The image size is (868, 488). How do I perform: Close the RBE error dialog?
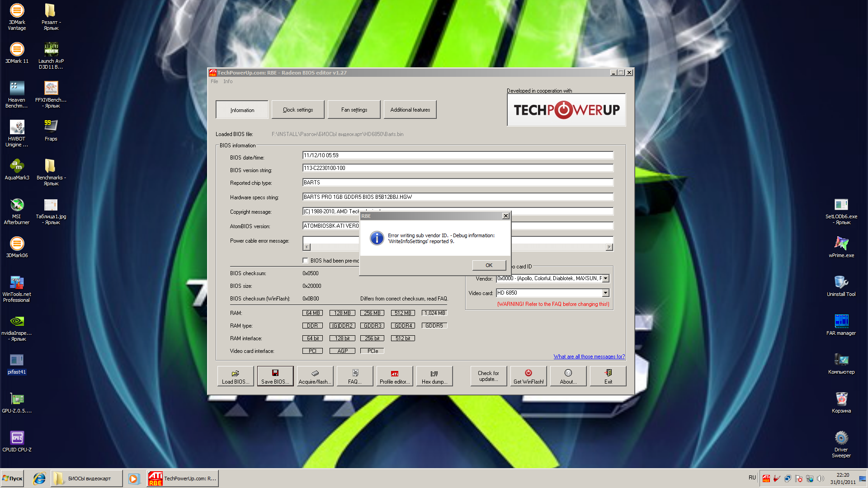[506, 216]
